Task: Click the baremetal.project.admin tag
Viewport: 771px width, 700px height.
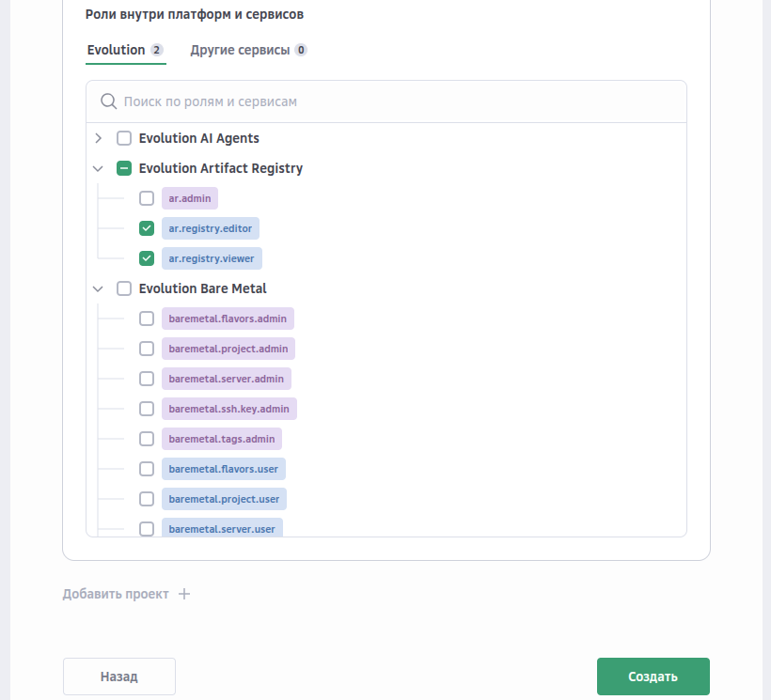Action: point(228,349)
